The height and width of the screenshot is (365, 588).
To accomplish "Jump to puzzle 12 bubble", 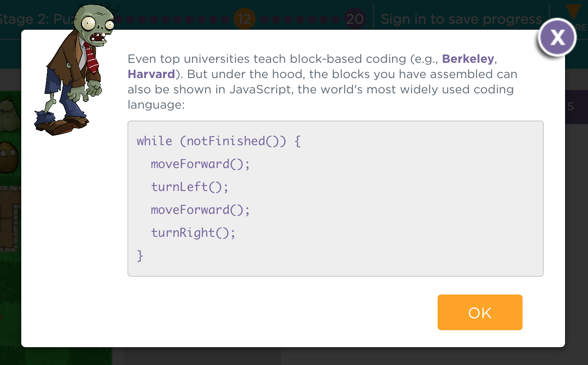I will pos(244,19).
